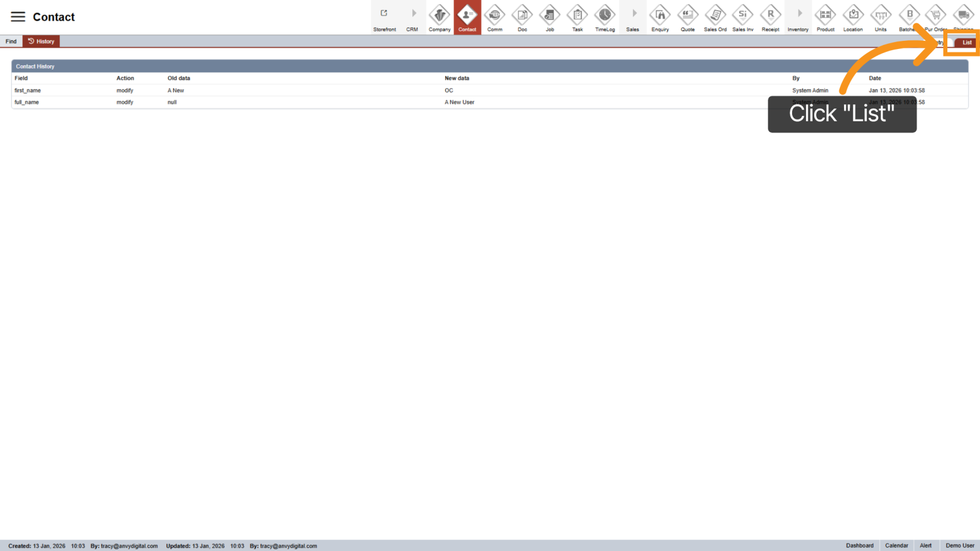Expand the Sales section arrow
Screen dimensions: 980x551
point(633,13)
